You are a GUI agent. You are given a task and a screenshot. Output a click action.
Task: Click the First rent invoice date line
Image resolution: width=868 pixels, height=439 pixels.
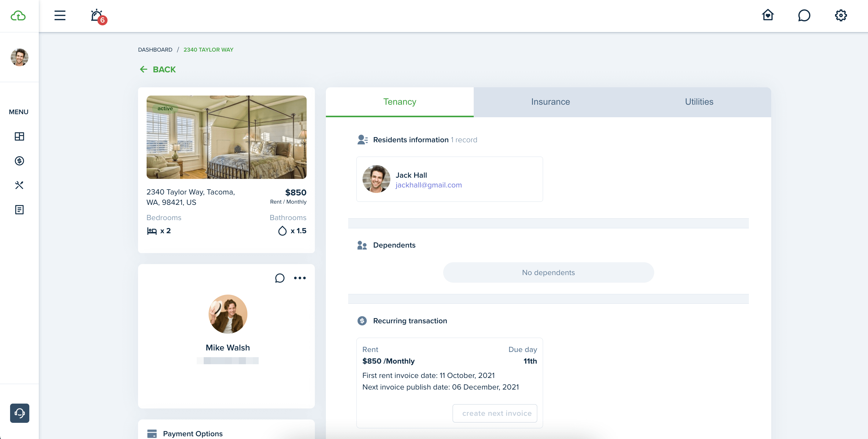(x=429, y=375)
